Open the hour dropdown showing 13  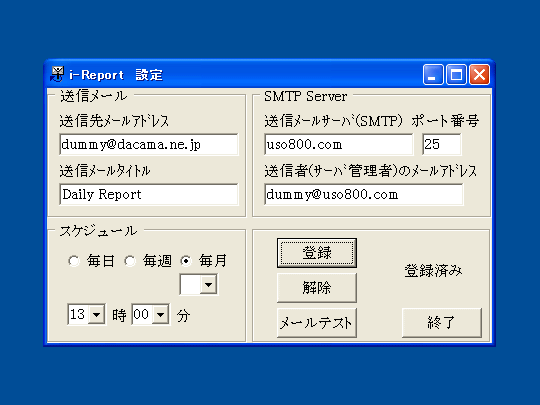point(96,314)
